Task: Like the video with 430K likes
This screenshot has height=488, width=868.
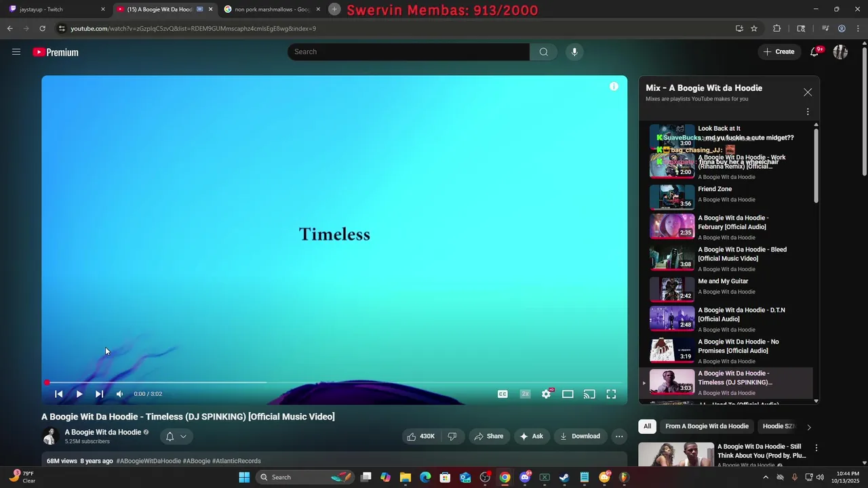Action: [420, 436]
